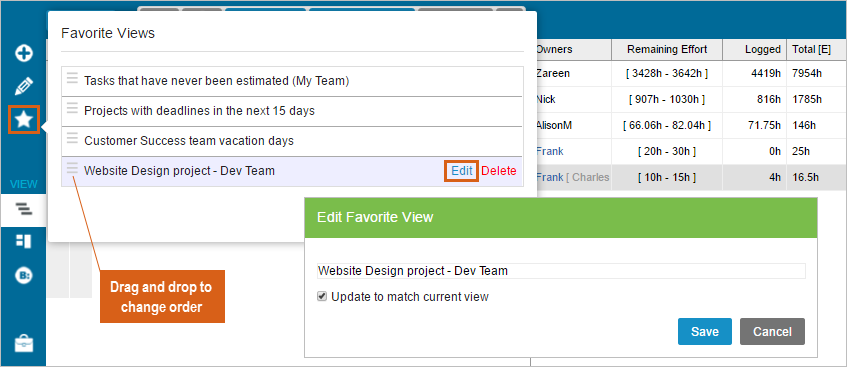847x367 pixels.
Task: Select the pencil edit icon
Action: pos(24,86)
